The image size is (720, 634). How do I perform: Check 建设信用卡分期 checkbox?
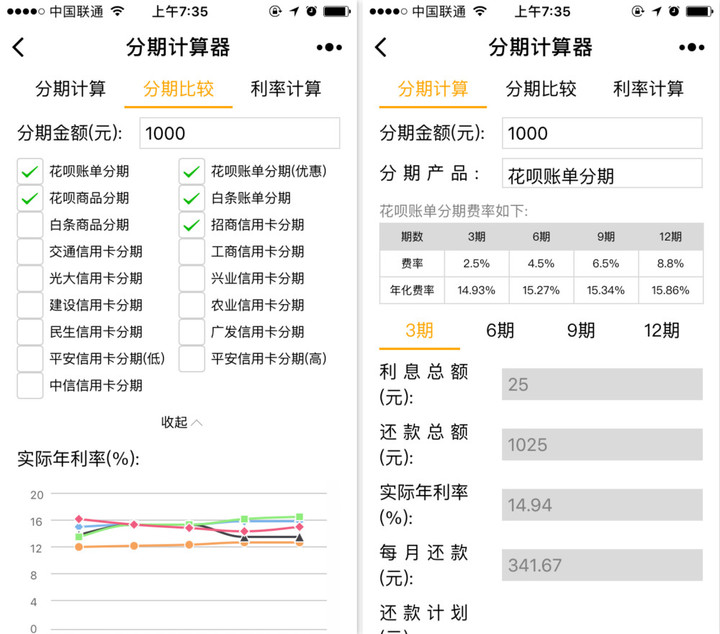tap(30, 305)
